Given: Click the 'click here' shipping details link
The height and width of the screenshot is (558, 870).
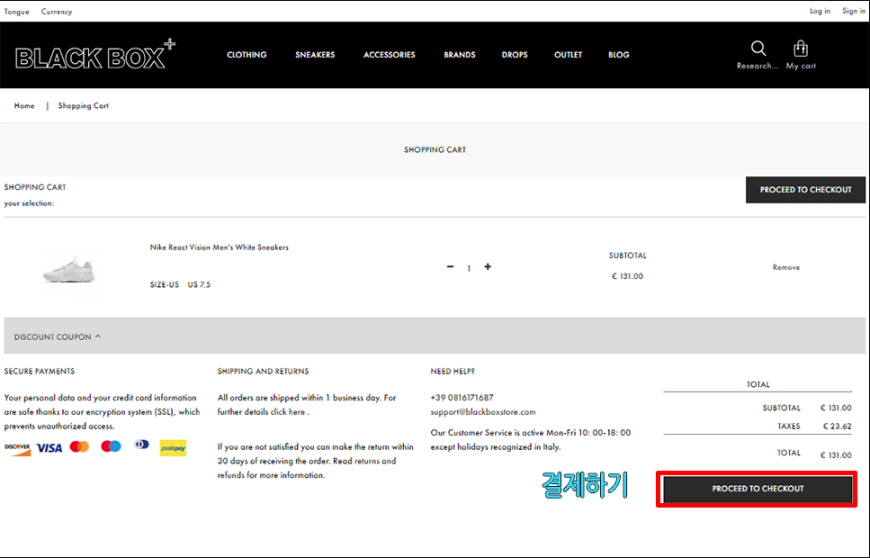Looking at the screenshot, I should coord(287,412).
